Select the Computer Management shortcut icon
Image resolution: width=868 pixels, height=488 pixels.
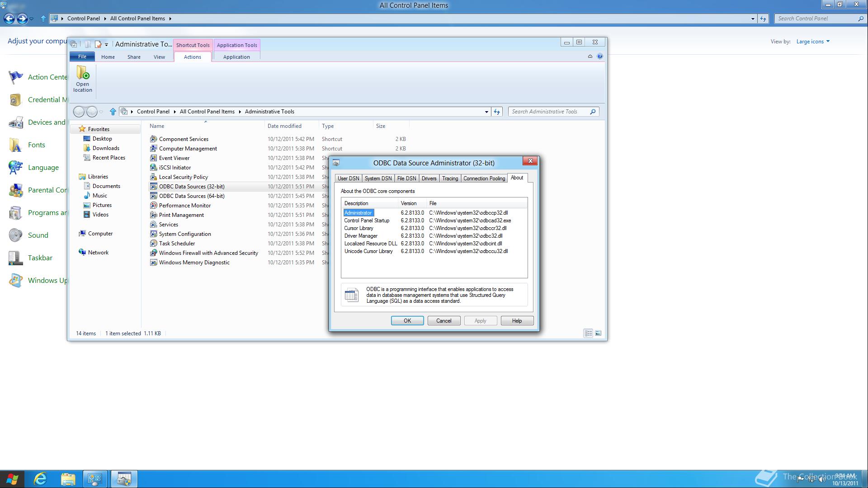pos(154,149)
